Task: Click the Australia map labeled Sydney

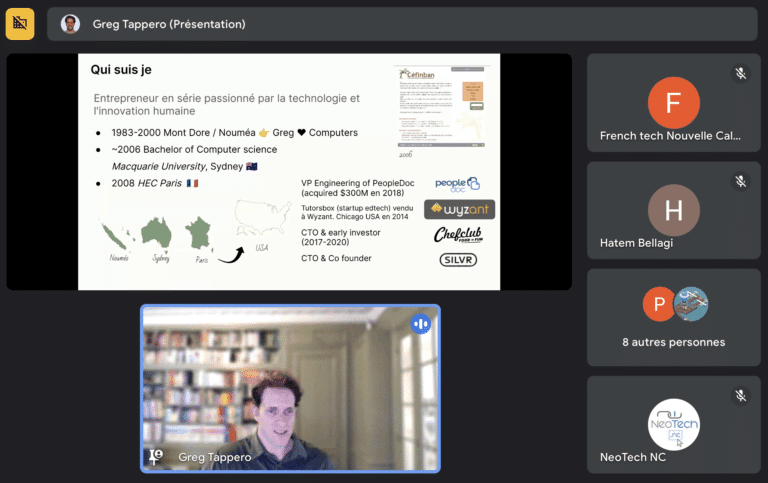Action: coord(157,232)
